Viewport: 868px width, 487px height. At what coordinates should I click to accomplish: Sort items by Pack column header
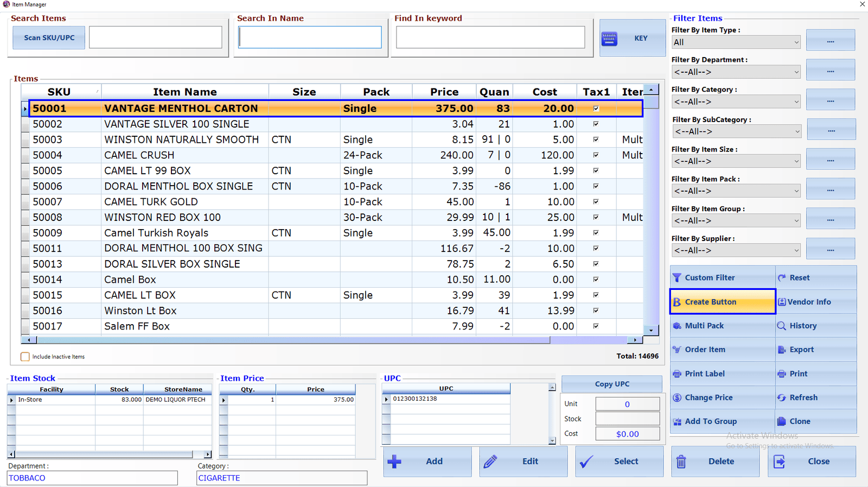pyautogui.click(x=376, y=92)
